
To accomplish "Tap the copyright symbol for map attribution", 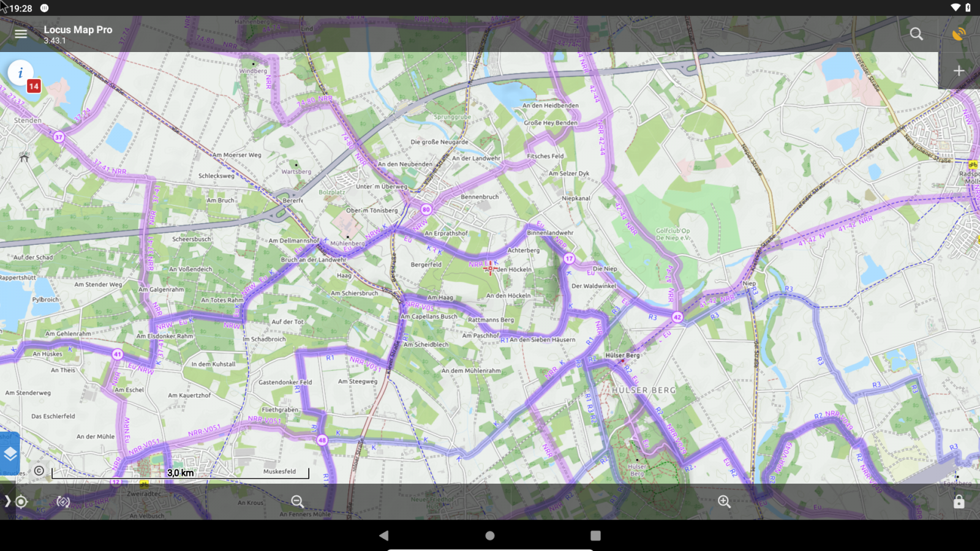I will click(x=39, y=471).
